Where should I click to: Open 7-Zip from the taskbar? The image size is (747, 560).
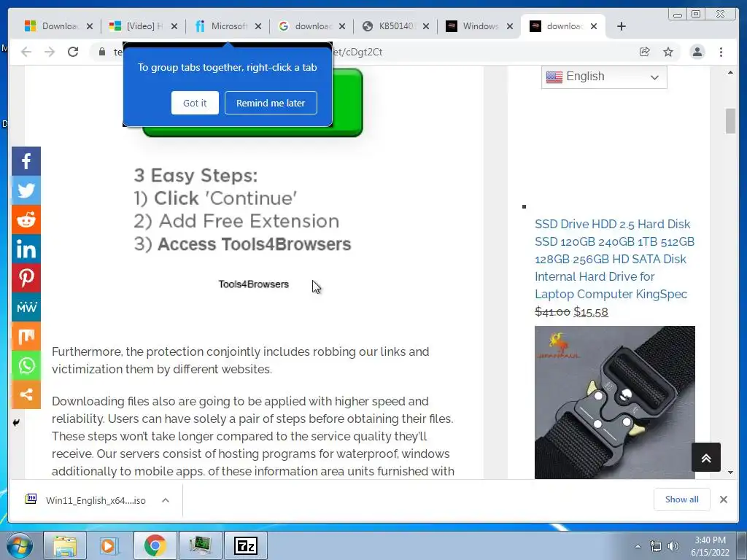point(246,545)
